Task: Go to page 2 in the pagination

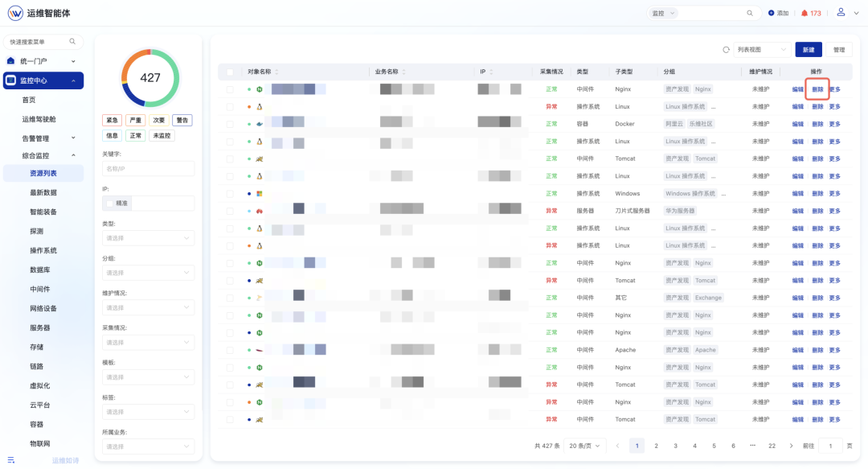Action: point(656,446)
